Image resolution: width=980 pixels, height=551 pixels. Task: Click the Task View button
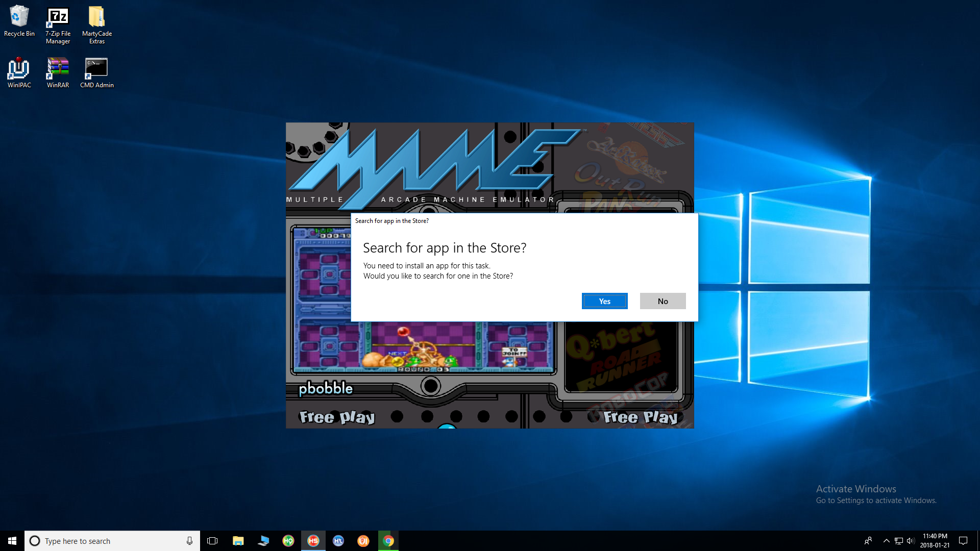212,540
